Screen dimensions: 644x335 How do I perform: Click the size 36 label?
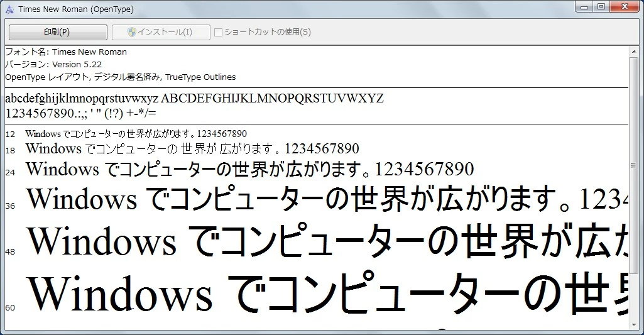coord(10,206)
